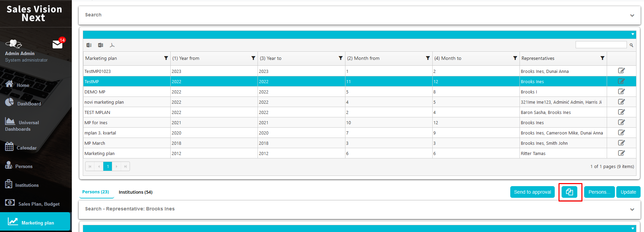This screenshot has height=232, width=644.
Task: Open Sales Plan, Budget from sidebar
Action: pyautogui.click(x=39, y=204)
